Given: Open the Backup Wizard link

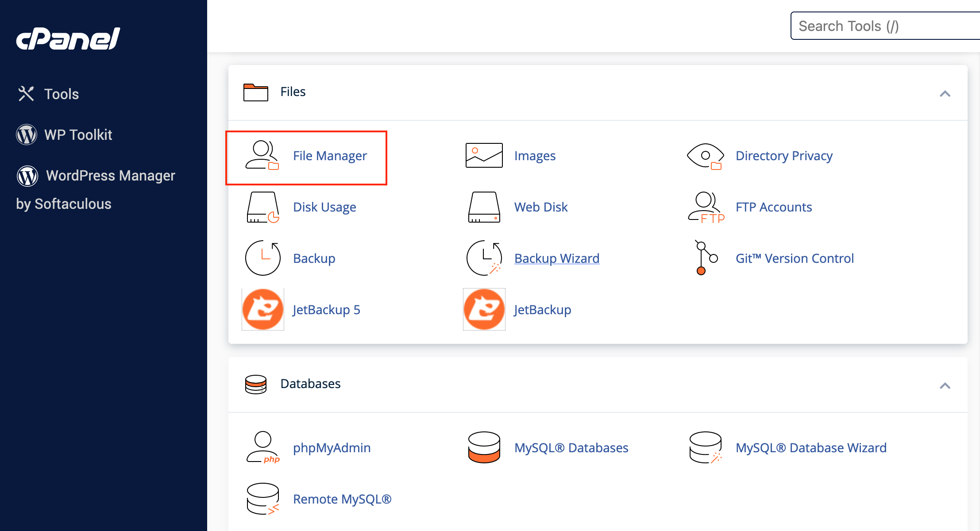Looking at the screenshot, I should (x=557, y=258).
